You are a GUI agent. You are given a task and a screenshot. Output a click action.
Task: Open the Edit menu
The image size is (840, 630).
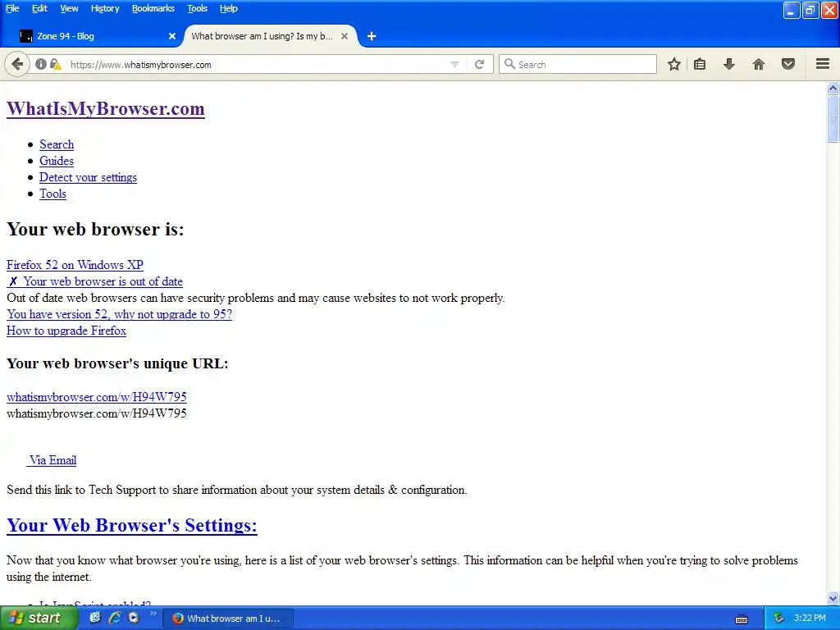[39, 8]
